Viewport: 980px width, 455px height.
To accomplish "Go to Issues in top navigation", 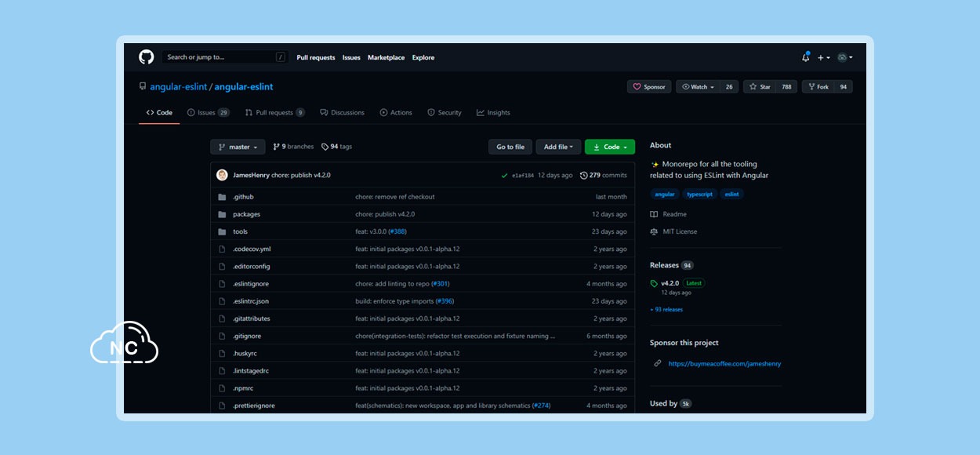I will pos(351,57).
